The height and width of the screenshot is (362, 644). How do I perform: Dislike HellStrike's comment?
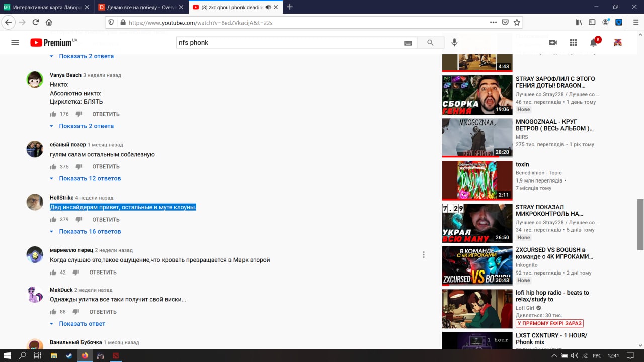(x=78, y=219)
